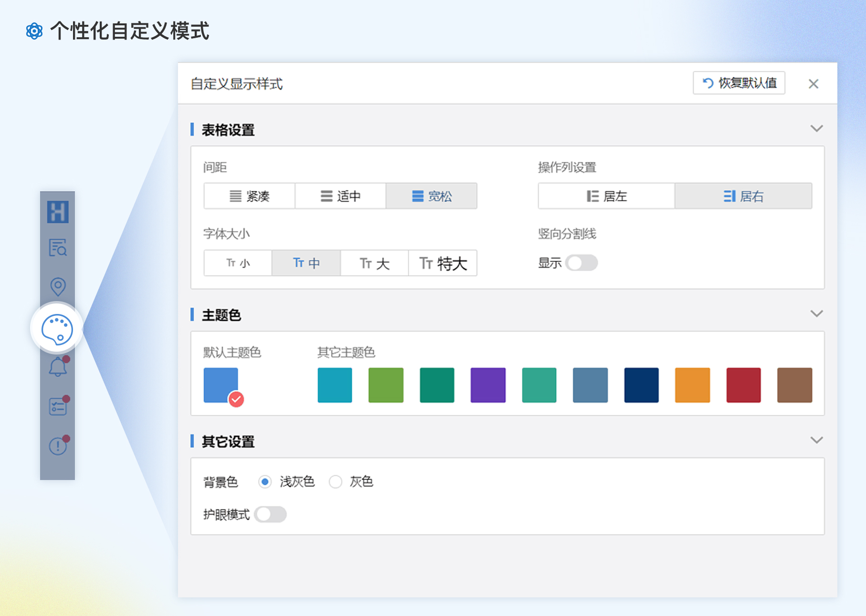The height and width of the screenshot is (616, 866).
Task: Click the 恢复默认值 button
Action: coord(739,84)
